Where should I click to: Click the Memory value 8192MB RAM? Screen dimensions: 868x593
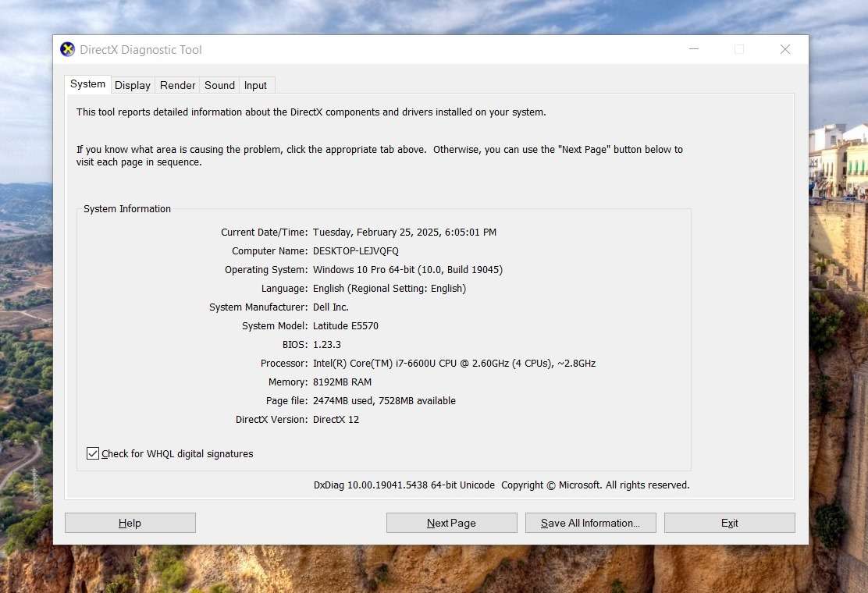[x=342, y=382]
